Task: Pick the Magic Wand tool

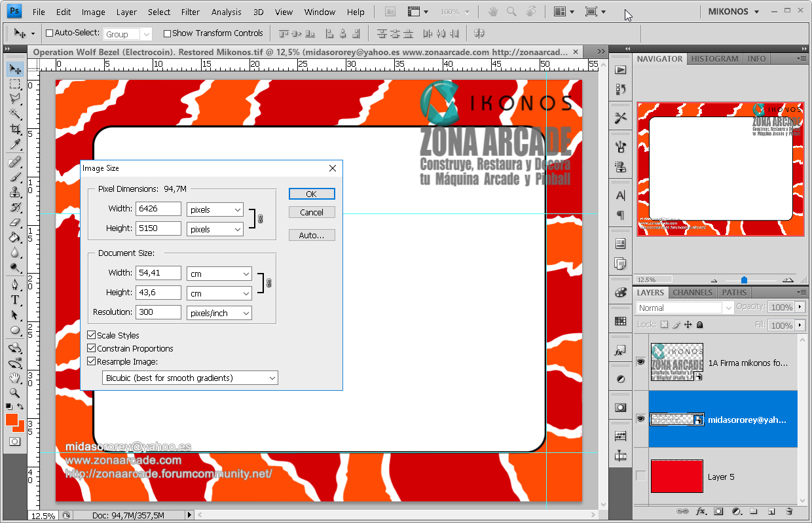Action: pos(14,114)
